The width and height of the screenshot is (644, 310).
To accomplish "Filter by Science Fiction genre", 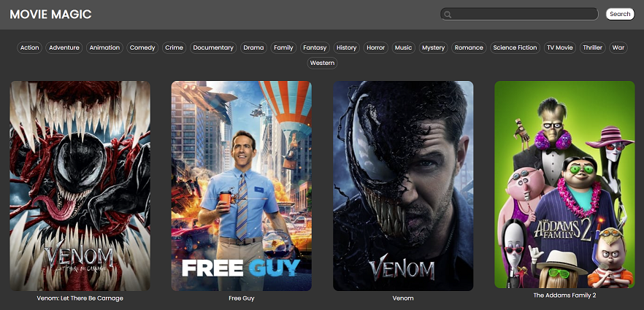I will click(515, 47).
